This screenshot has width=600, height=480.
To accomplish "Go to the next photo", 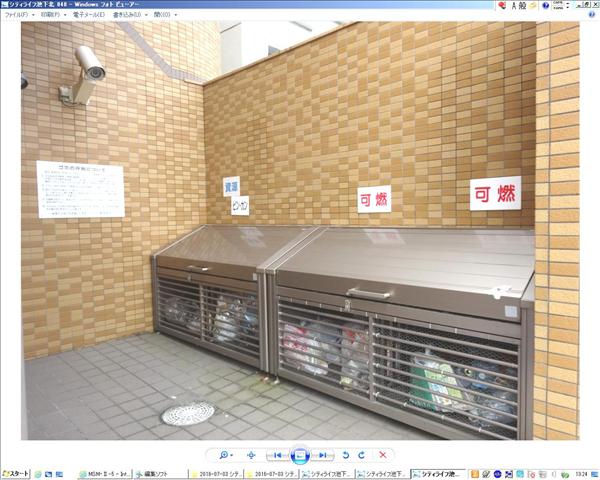I will coord(323,455).
